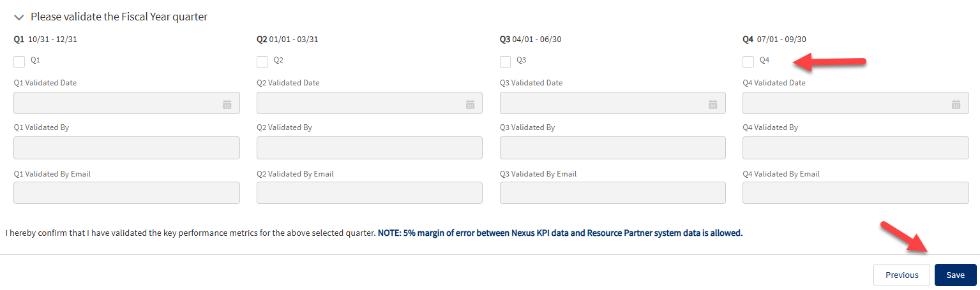The height and width of the screenshot is (290, 980).
Task: Select the Q1 Validated By field
Action: pyautogui.click(x=126, y=148)
